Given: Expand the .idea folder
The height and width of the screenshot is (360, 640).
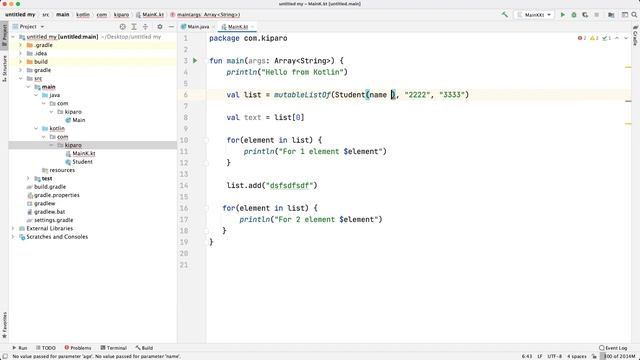Looking at the screenshot, I should coord(20,53).
